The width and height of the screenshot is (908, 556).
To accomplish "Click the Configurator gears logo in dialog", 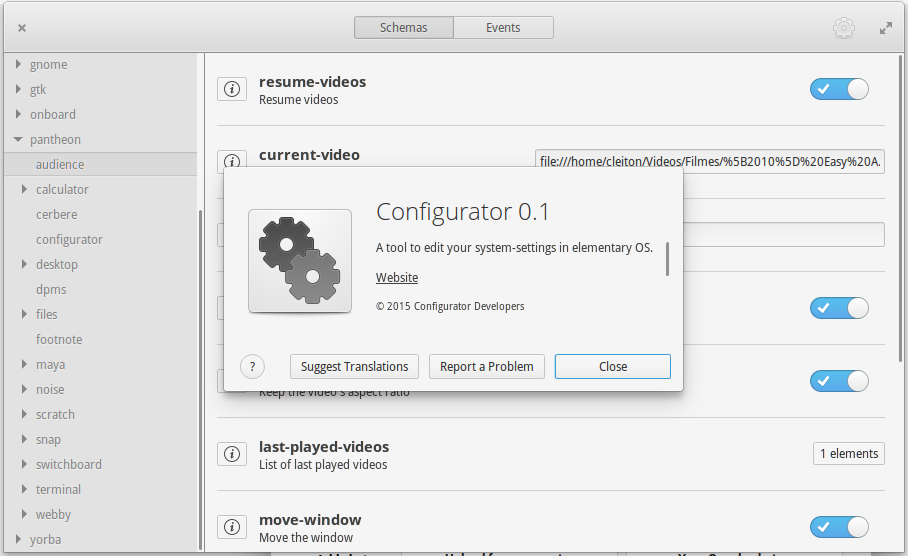I will tap(300, 261).
